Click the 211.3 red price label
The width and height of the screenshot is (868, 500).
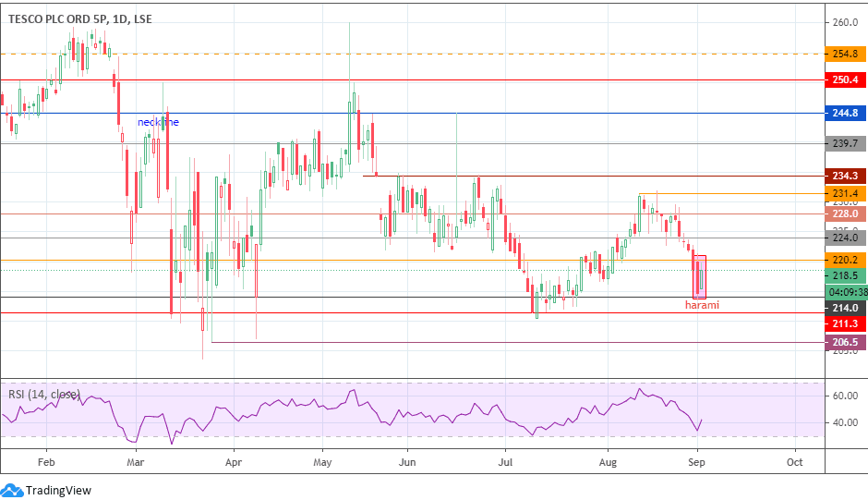[845, 323]
